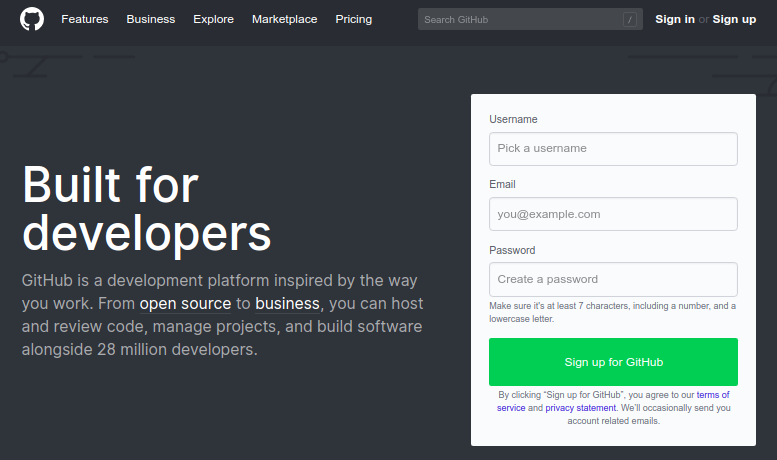The width and height of the screenshot is (777, 460).
Task: Open the Marketplace nav link
Action: pos(284,19)
